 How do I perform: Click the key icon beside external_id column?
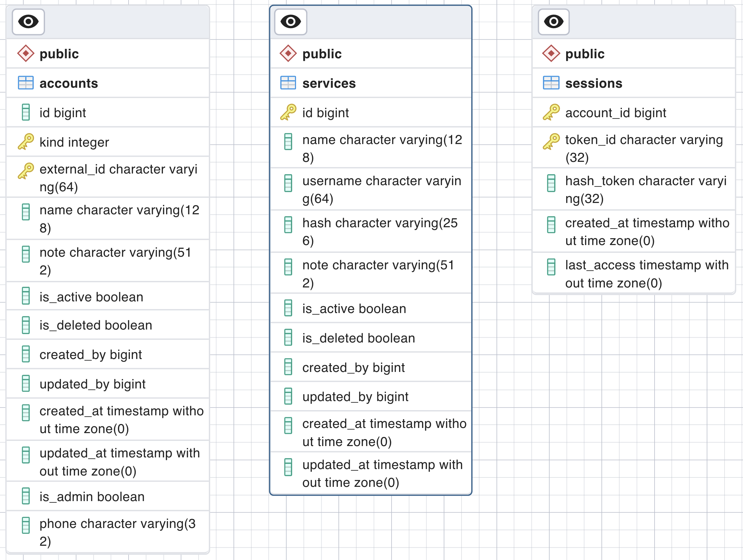26,171
